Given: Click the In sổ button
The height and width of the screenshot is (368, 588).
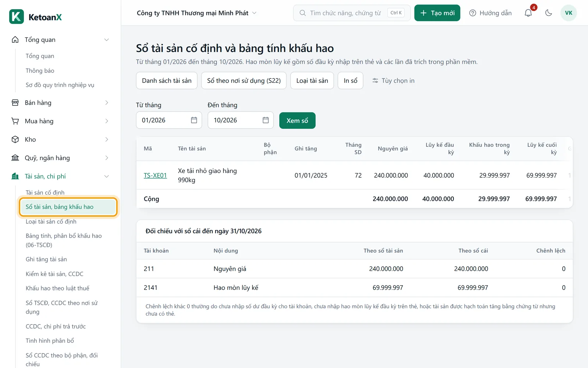Looking at the screenshot, I should click(351, 81).
